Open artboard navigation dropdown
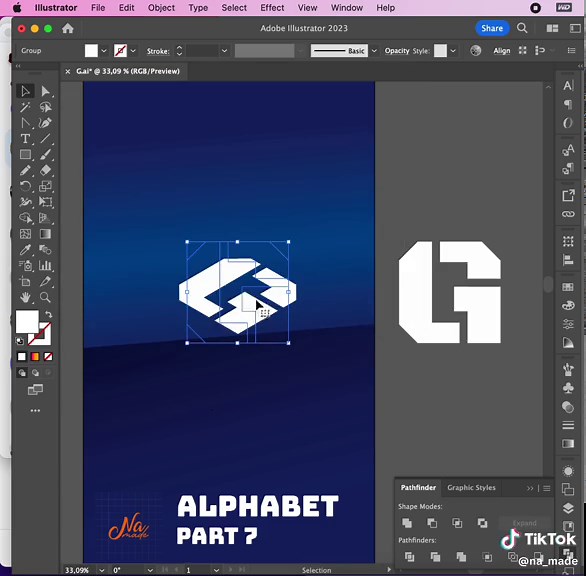 [x=216, y=570]
